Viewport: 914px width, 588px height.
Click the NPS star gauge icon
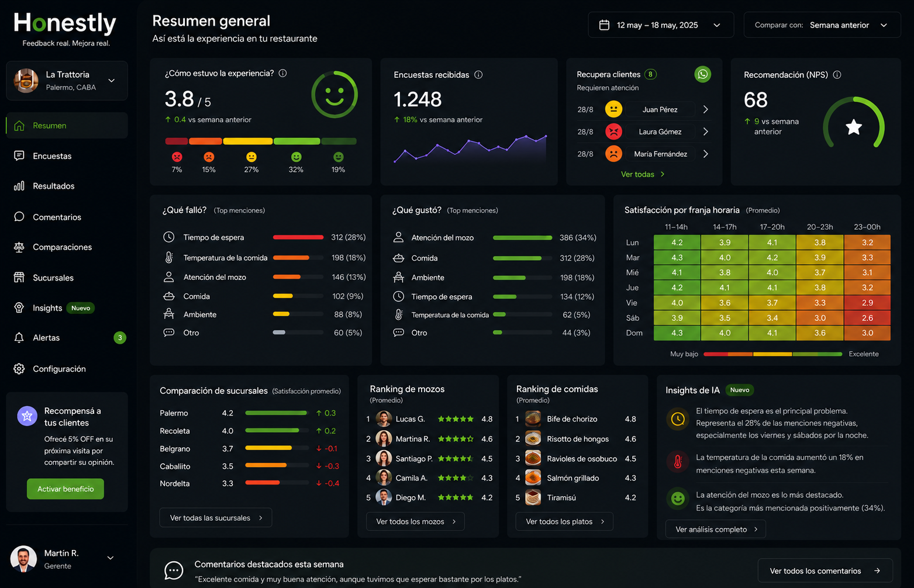[x=854, y=127]
